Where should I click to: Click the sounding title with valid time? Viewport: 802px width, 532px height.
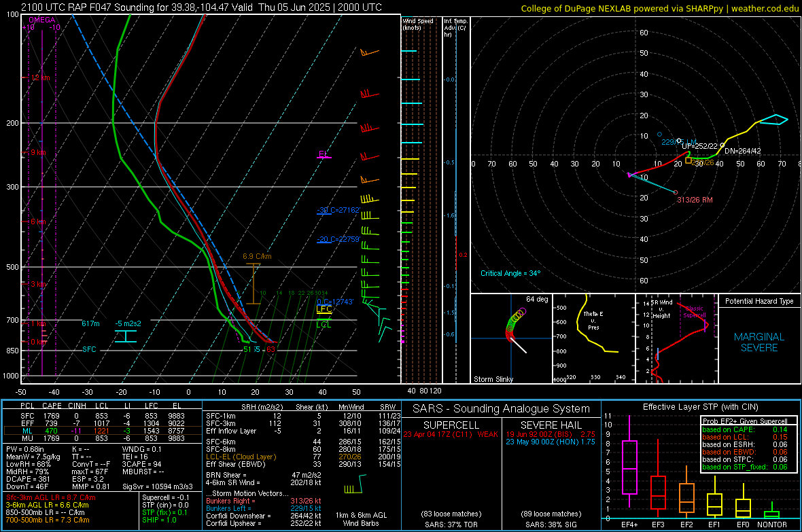coord(202,7)
